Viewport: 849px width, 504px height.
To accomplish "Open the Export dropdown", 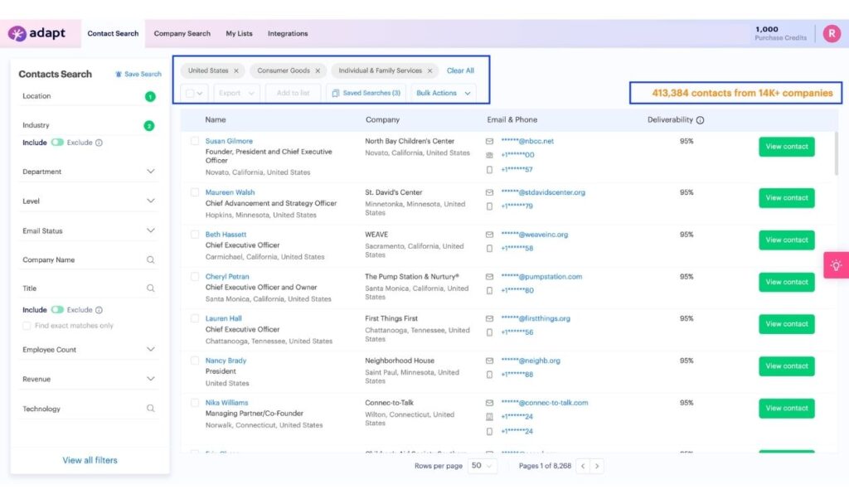I will [x=236, y=93].
